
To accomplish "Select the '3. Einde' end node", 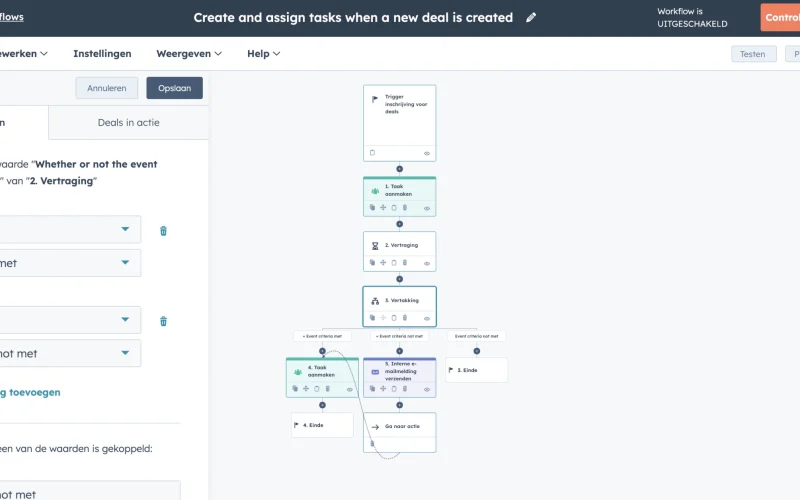I will tap(477, 370).
